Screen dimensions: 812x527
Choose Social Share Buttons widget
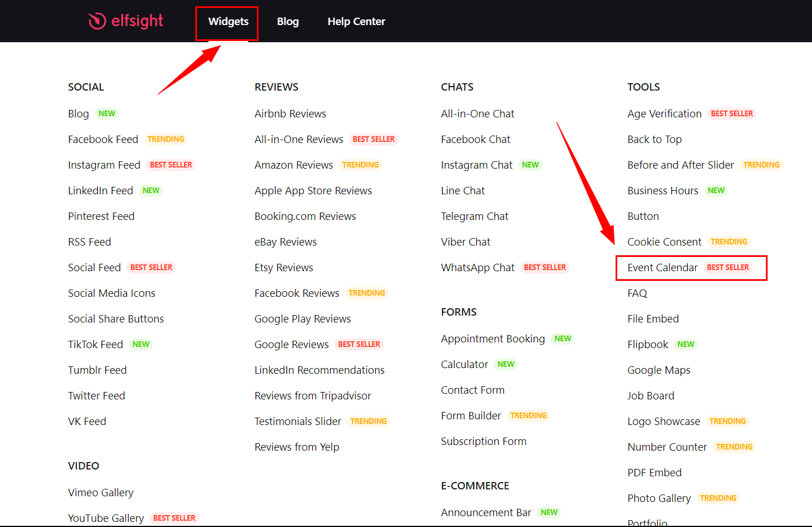tap(116, 319)
